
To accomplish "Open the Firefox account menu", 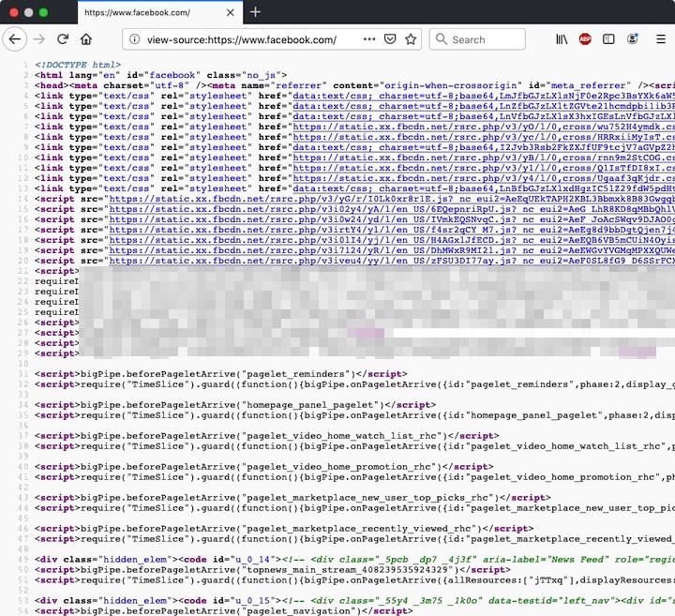I will pyautogui.click(x=633, y=39).
